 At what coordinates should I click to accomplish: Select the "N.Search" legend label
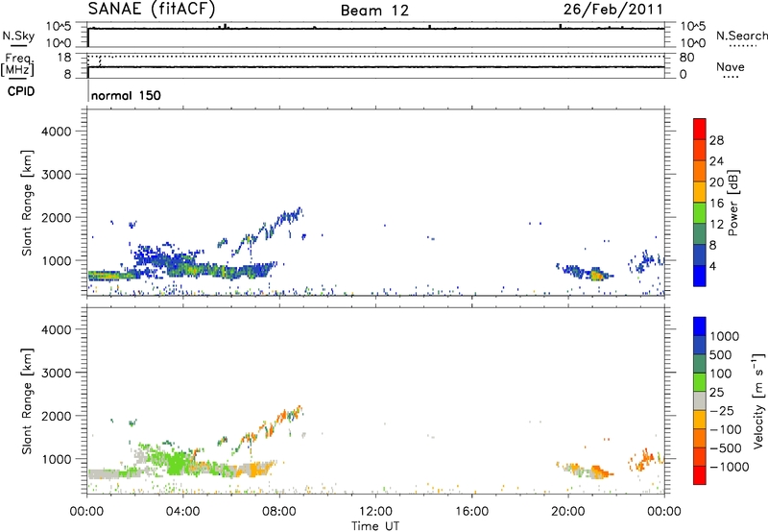coord(742,36)
